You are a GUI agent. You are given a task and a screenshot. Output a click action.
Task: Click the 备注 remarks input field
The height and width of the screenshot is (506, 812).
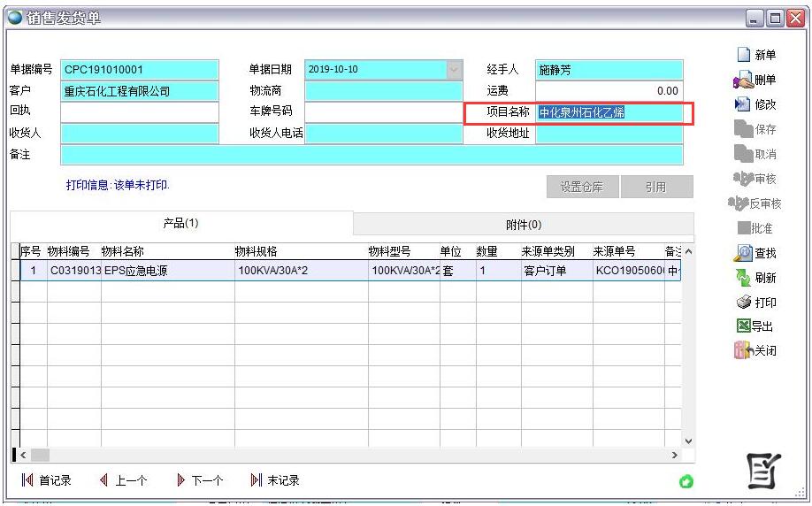(372, 155)
